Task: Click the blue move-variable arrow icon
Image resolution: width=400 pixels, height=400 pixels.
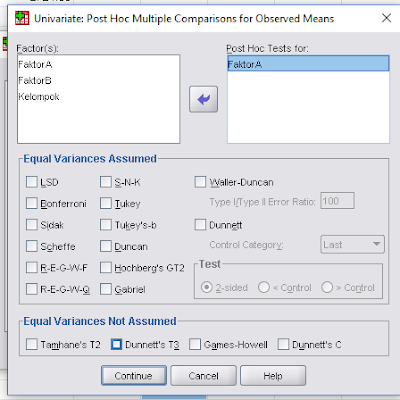Action: [203, 99]
